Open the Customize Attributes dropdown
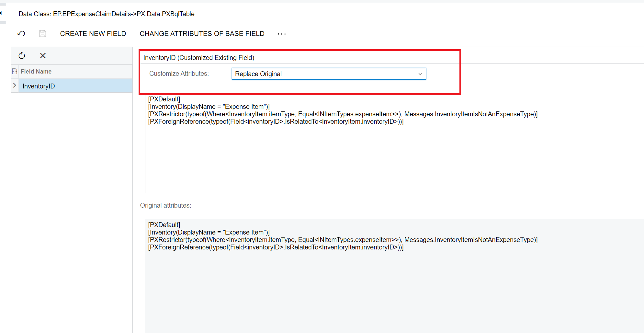644x333 pixels. coord(328,74)
